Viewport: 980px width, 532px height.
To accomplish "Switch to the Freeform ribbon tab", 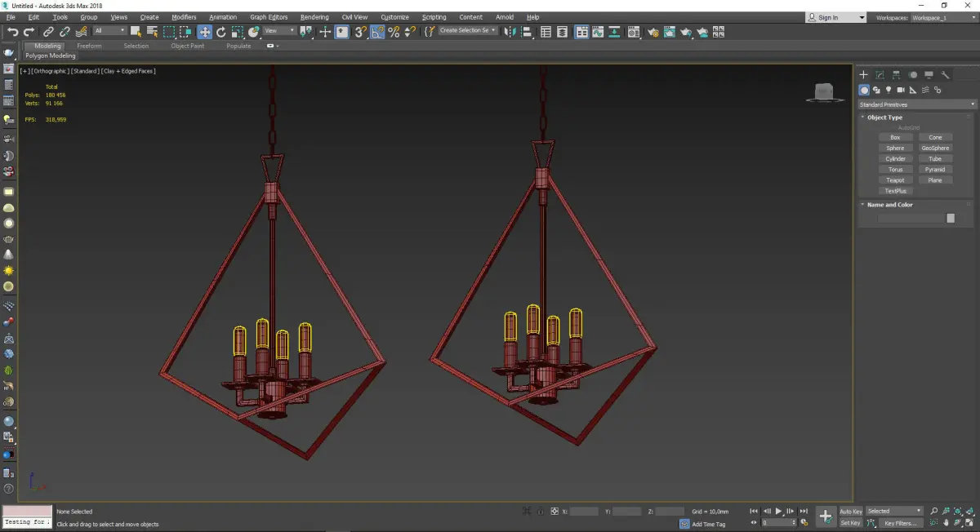I will pos(89,46).
